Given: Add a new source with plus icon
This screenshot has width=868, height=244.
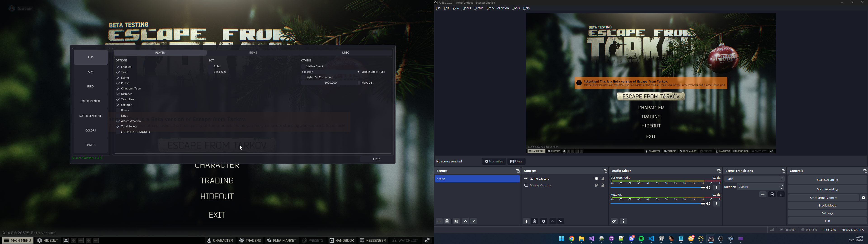Looking at the screenshot, I should [x=526, y=221].
